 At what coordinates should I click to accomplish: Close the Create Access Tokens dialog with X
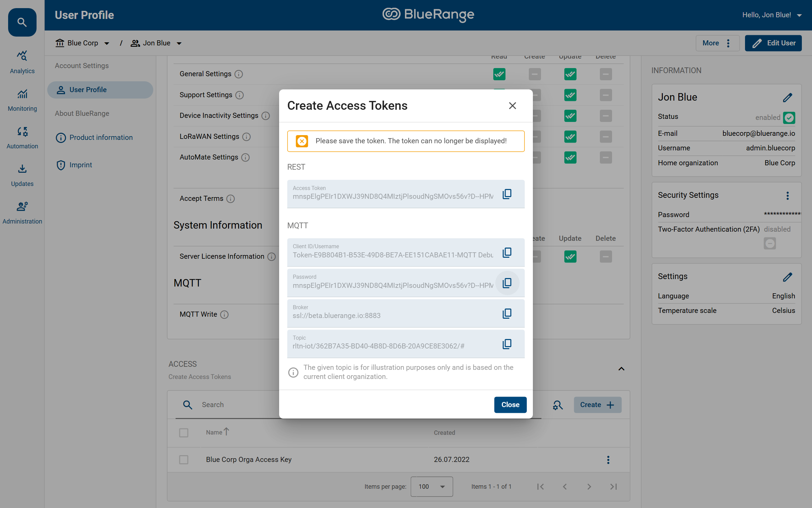[513, 106]
